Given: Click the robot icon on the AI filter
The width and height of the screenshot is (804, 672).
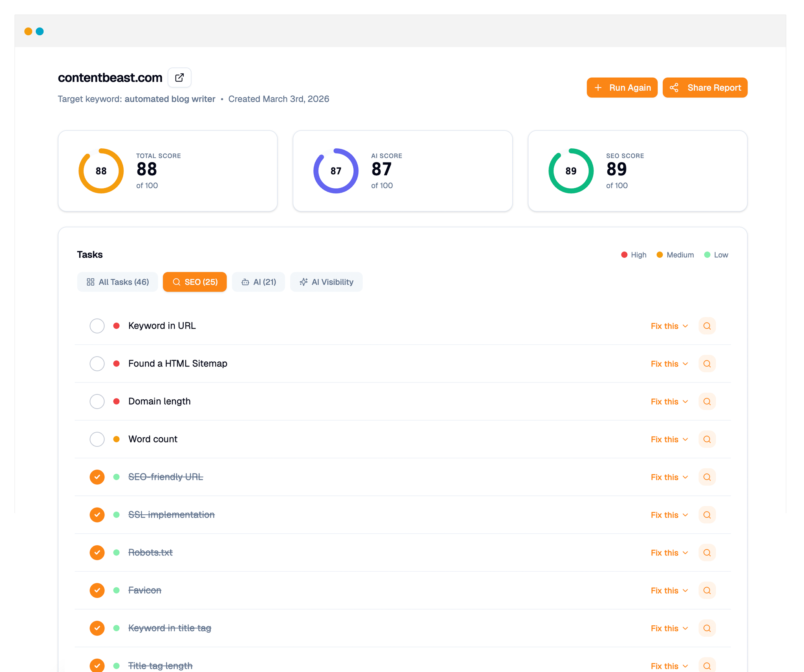Looking at the screenshot, I should point(245,282).
